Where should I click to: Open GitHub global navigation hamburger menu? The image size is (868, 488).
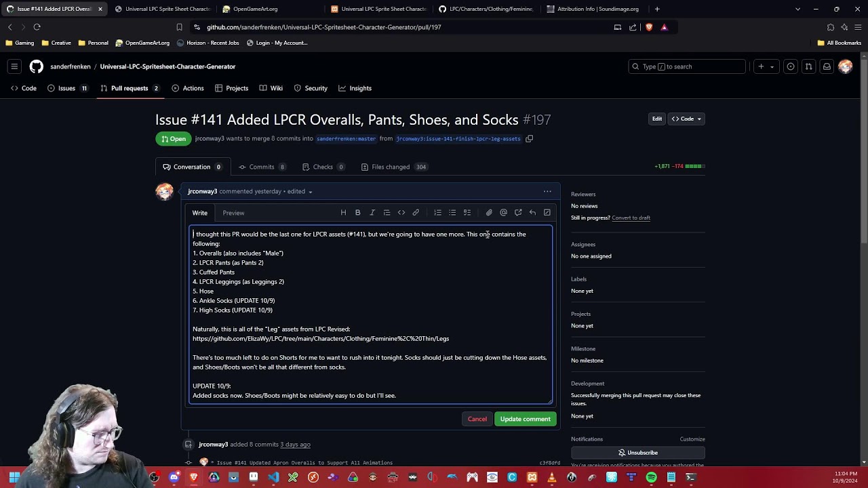(14, 66)
